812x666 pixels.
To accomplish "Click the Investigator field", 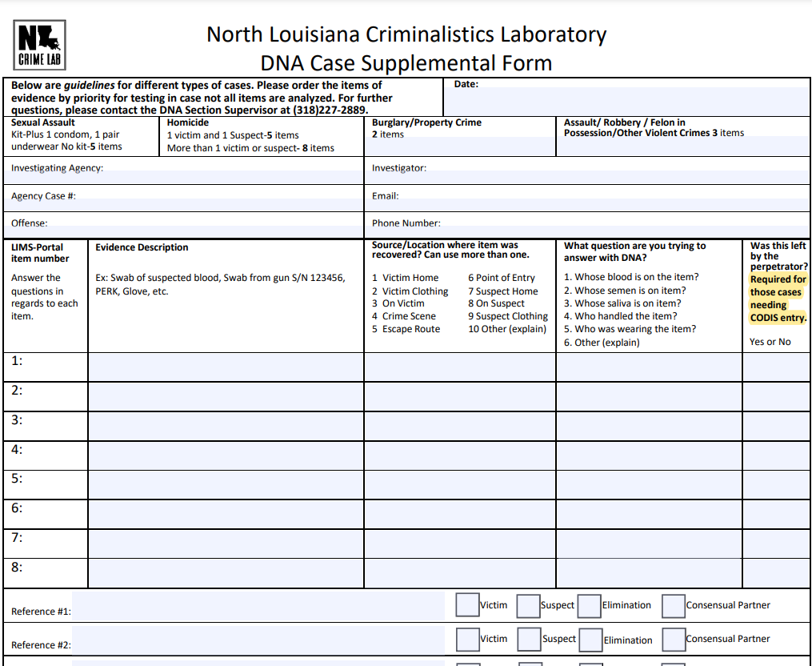I will pos(587,177).
